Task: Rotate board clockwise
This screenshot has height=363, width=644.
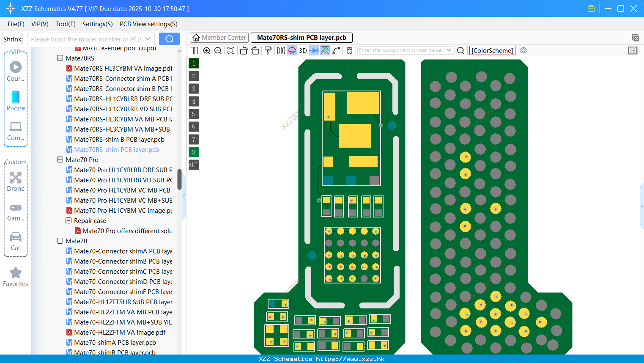Action: pyautogui.click(x=255, y=50)
